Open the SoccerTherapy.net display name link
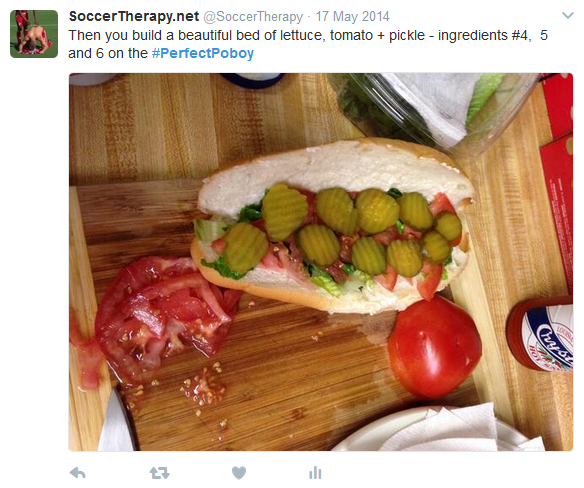This screenshot has height=488, width=584. point(134,16)
